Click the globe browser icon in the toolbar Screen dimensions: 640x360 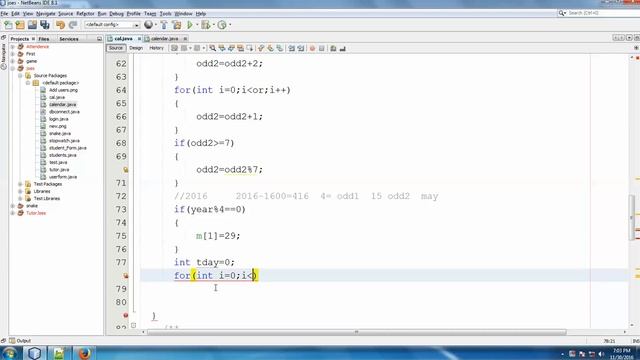[x=149, y=25]
